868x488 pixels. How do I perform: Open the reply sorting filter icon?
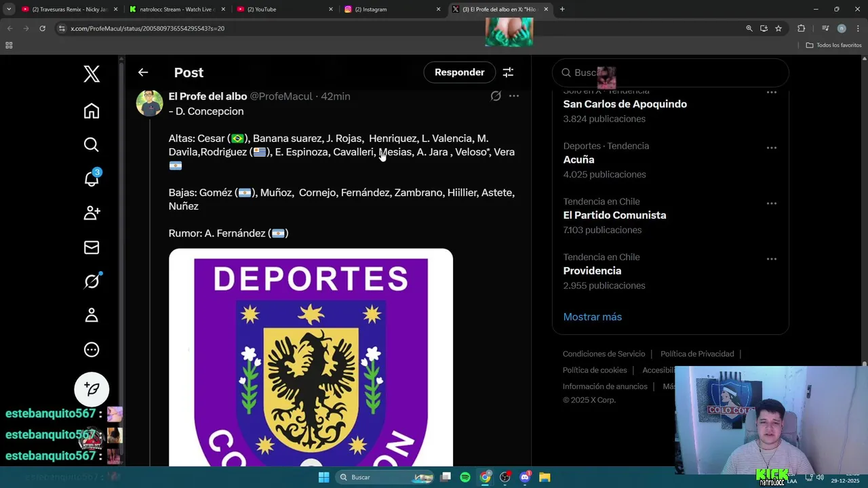(x=508, y=73)
